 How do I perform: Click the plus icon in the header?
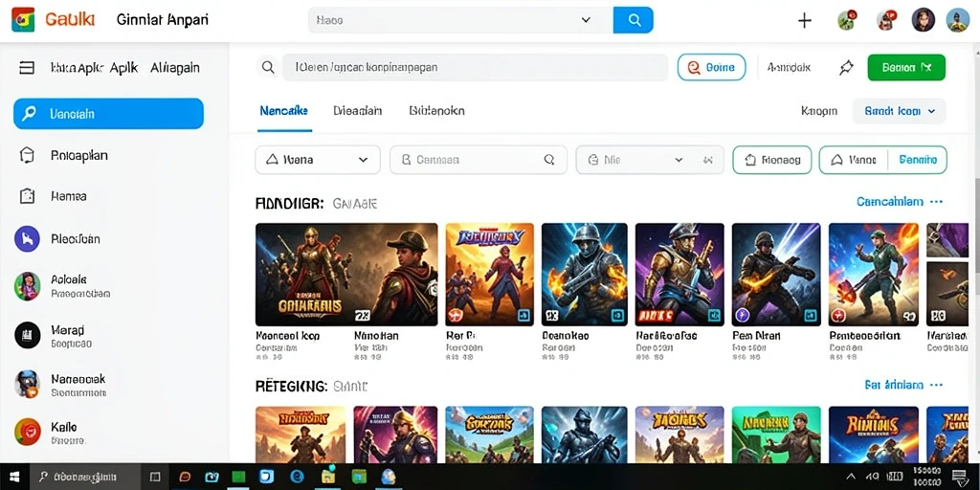pos(804,21)
